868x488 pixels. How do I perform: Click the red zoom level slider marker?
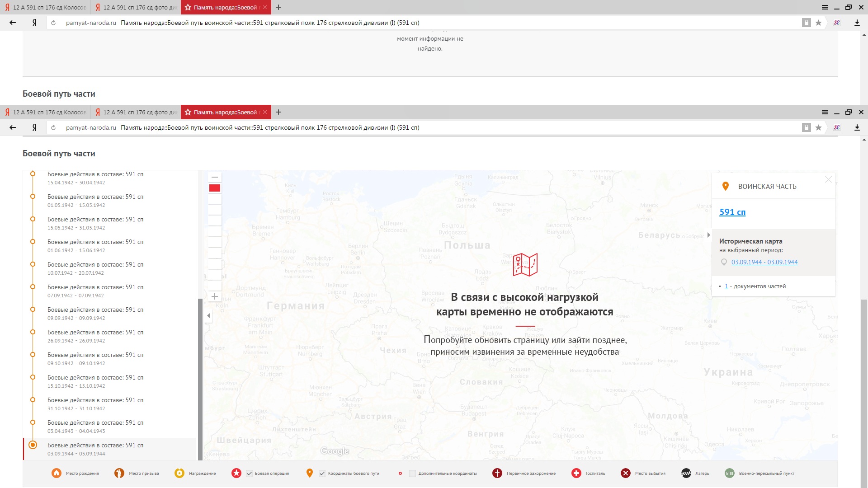click(215, 188)
